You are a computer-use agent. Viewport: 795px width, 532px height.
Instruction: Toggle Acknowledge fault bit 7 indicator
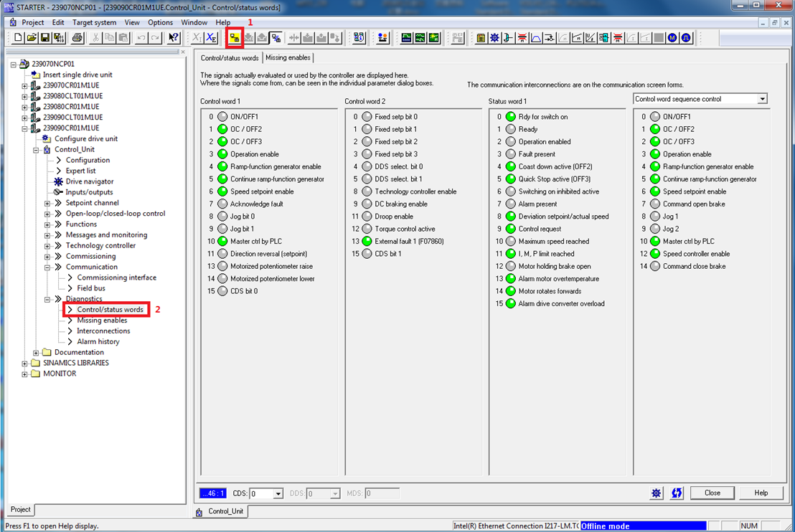(x=222, y=204)
